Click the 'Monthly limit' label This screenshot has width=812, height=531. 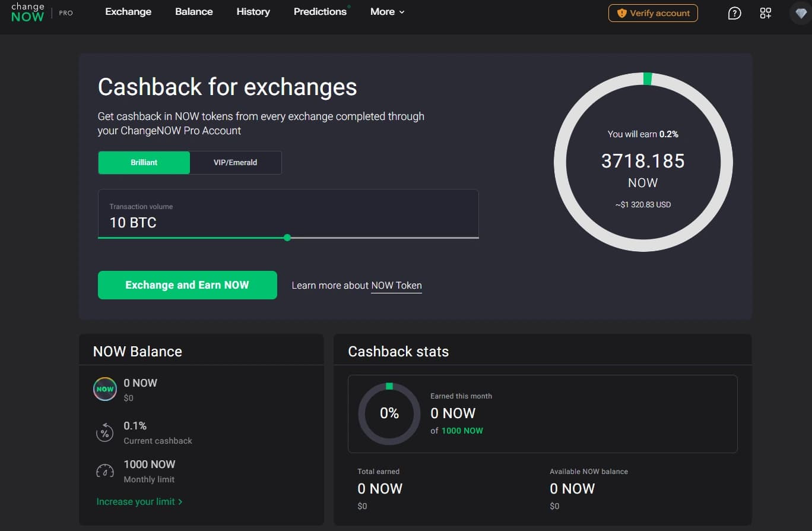[x=149, y=479]
